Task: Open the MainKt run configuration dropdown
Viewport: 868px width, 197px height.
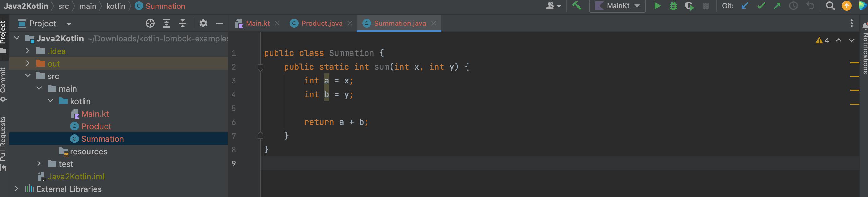Action: [x=617, y=6]
